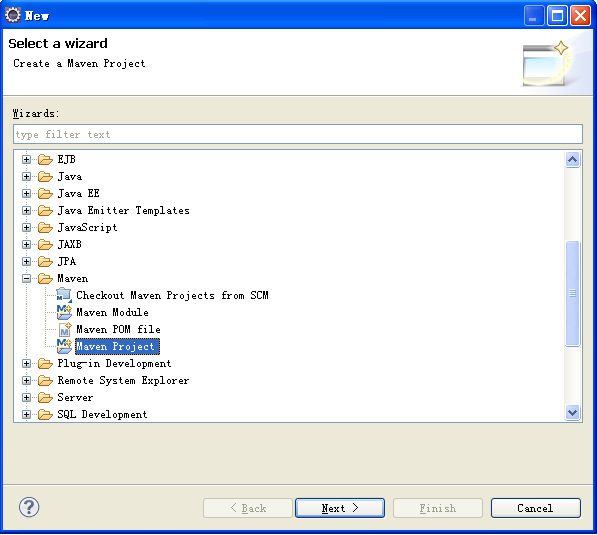Click the open Maven folder icon
Screen dimensions: 597x535
45,278
